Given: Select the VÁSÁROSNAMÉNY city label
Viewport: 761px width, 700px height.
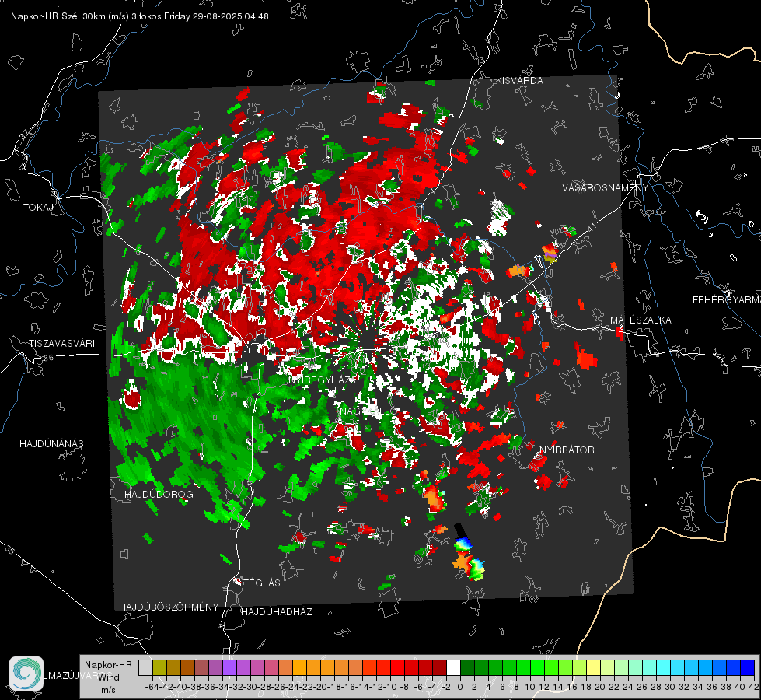Looking at the screenshot, I should (606, 187).
